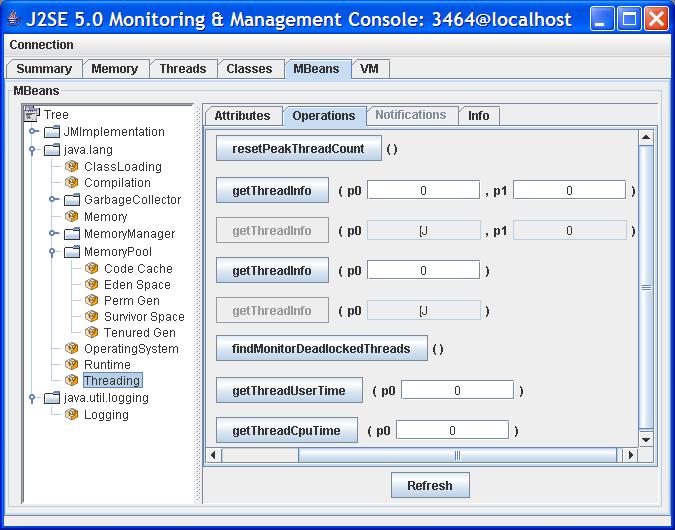Collapse the MemoryPool tree node

(x=53, y=252)
